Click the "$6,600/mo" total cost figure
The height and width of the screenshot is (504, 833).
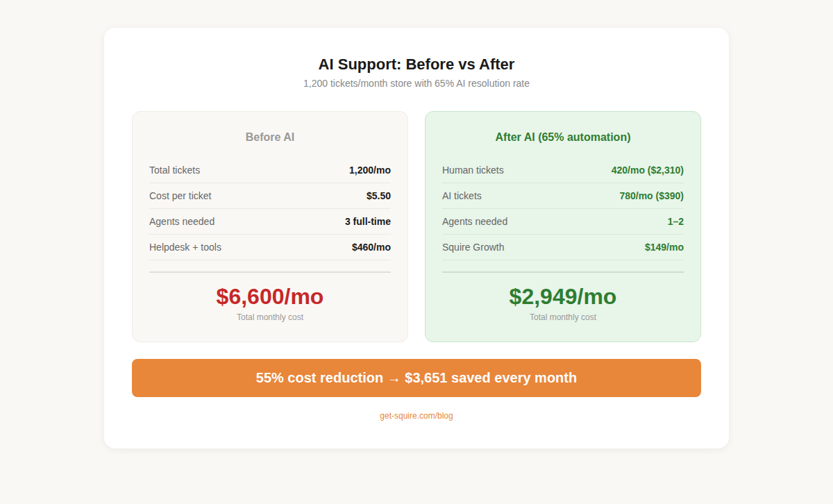pos(269,296)
